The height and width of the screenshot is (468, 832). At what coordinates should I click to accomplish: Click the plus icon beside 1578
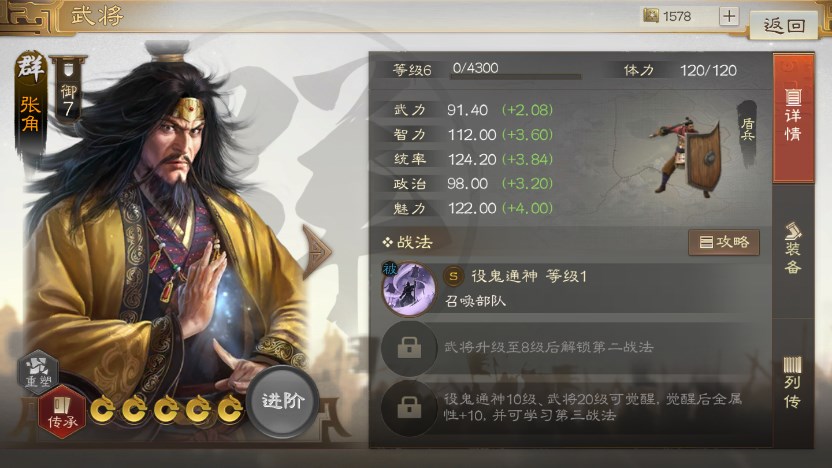pyautogui.click(x=729, y=16)
